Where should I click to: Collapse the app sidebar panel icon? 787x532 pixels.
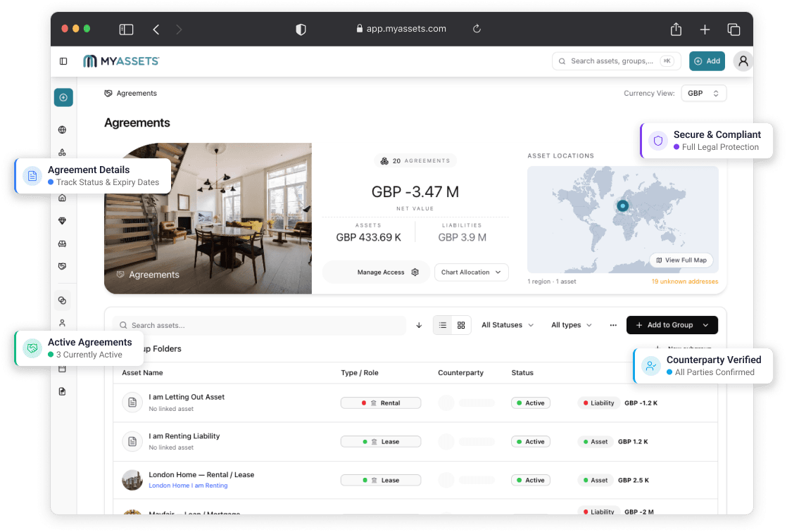(x=63, y=61)
